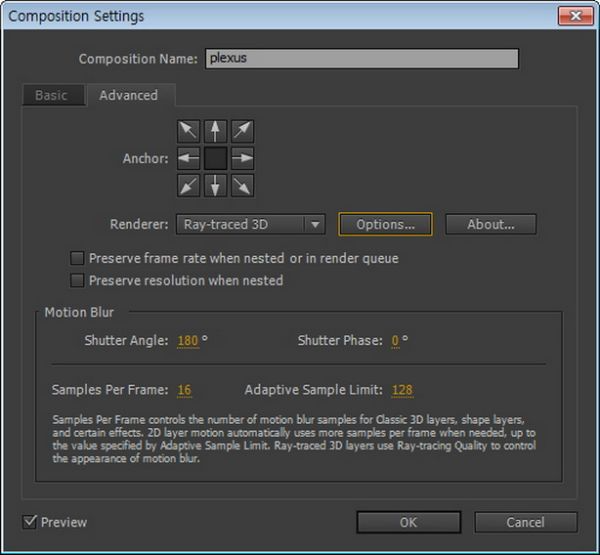
Task: Click the Samples Per Frame value 16
Action: (184, 390)
